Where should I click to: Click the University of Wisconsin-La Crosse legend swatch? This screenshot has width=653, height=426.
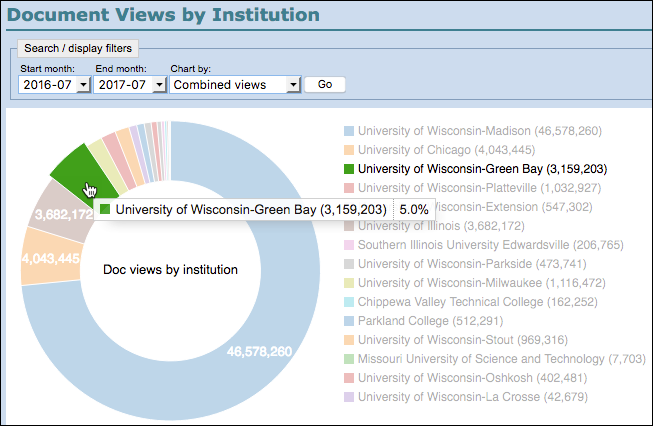tap(349, 397)
